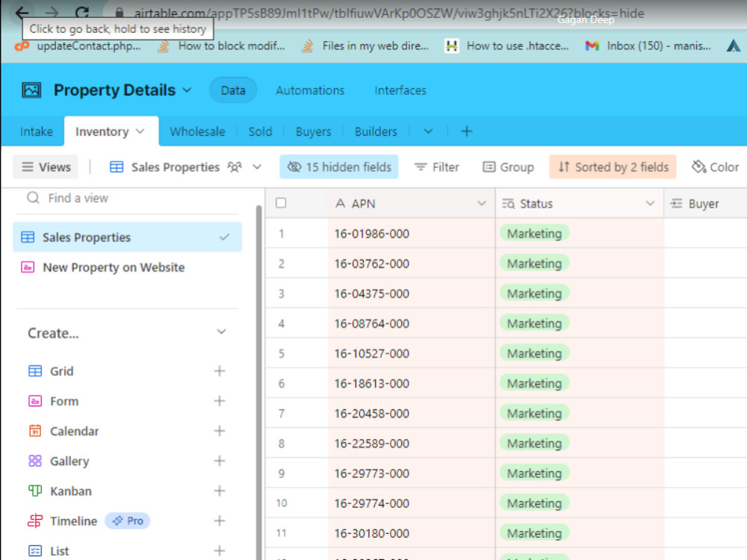747x560 pixels.
Task: Click the Kanban view type icon
Action: click(35, 491)
